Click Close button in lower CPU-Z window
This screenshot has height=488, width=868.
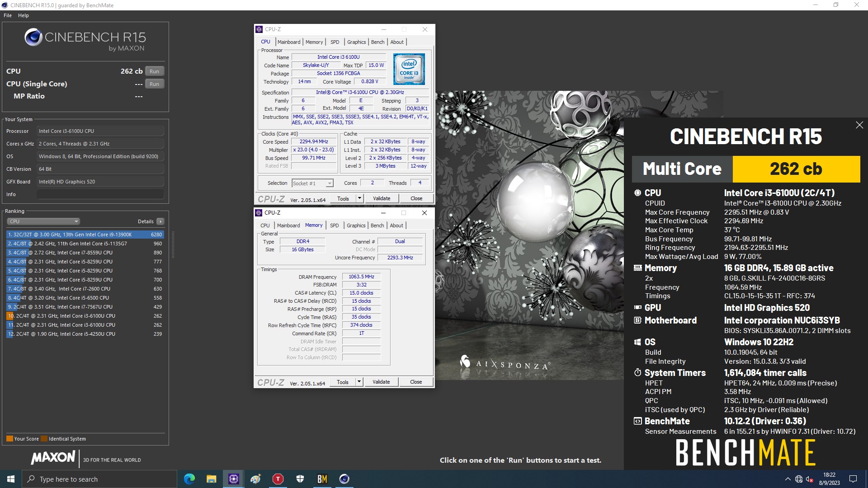416,382
